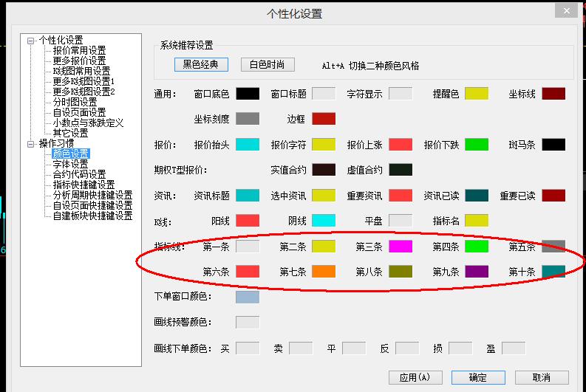The image size is (586, 392).
Task: Collapse the 操作习惯 tree node
Action: [x=31, y=144]
